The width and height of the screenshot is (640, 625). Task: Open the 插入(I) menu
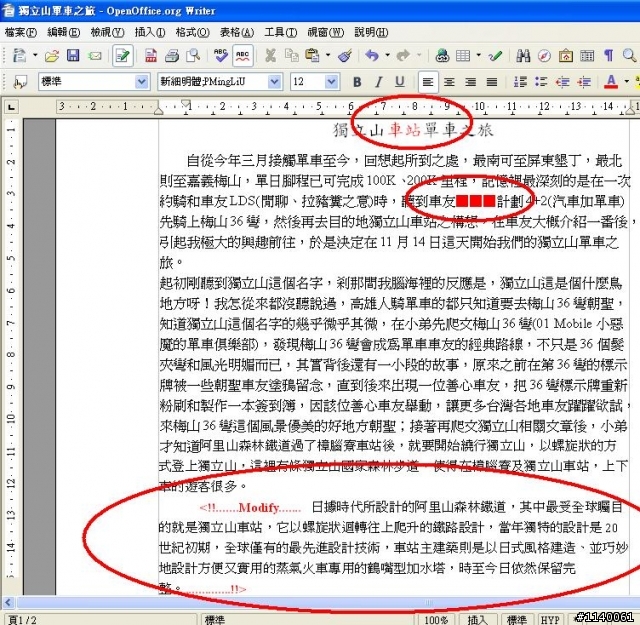point(150,32)
